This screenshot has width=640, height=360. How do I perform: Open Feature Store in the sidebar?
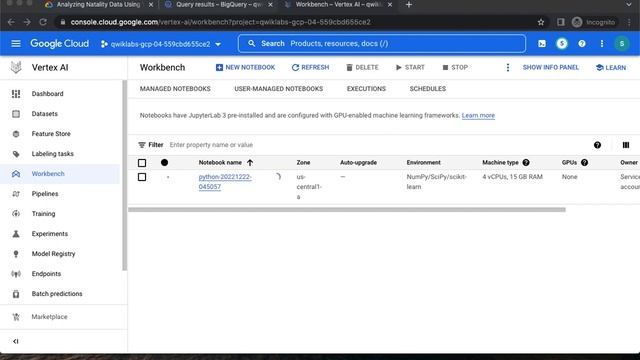pos(51,134)
